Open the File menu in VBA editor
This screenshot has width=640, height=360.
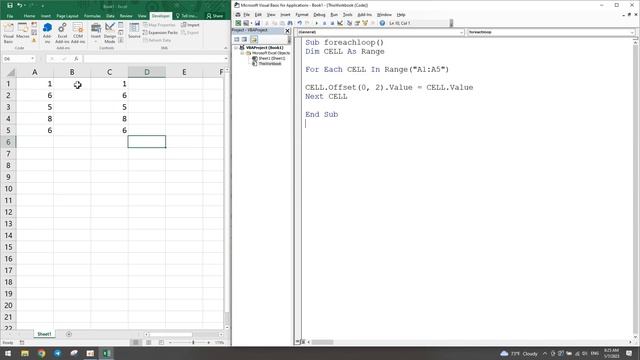[x=247, y=15]
